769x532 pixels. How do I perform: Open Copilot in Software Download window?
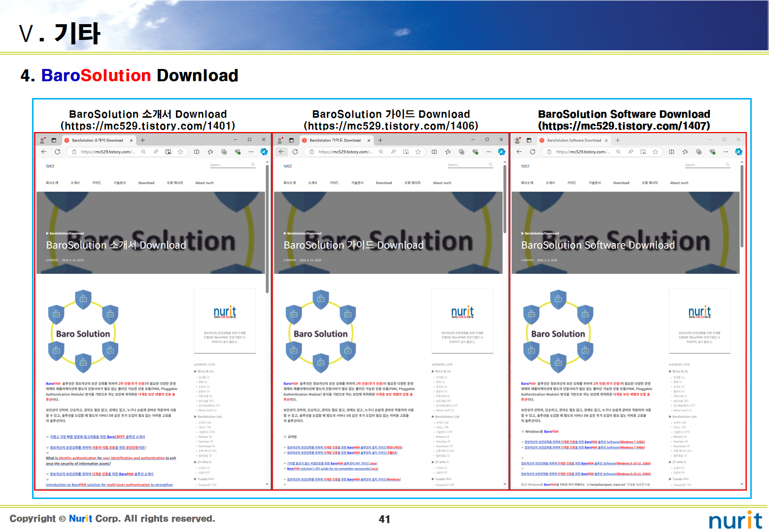[738, 152]
